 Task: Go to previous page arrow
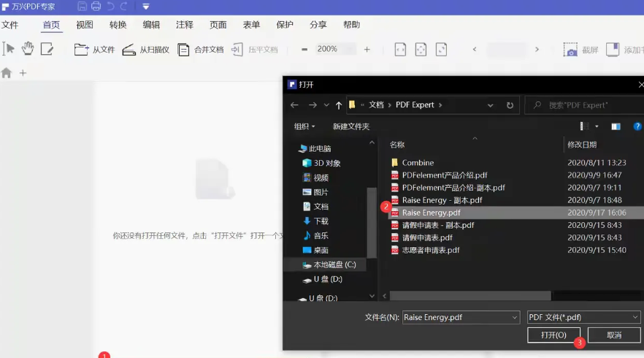475,50
